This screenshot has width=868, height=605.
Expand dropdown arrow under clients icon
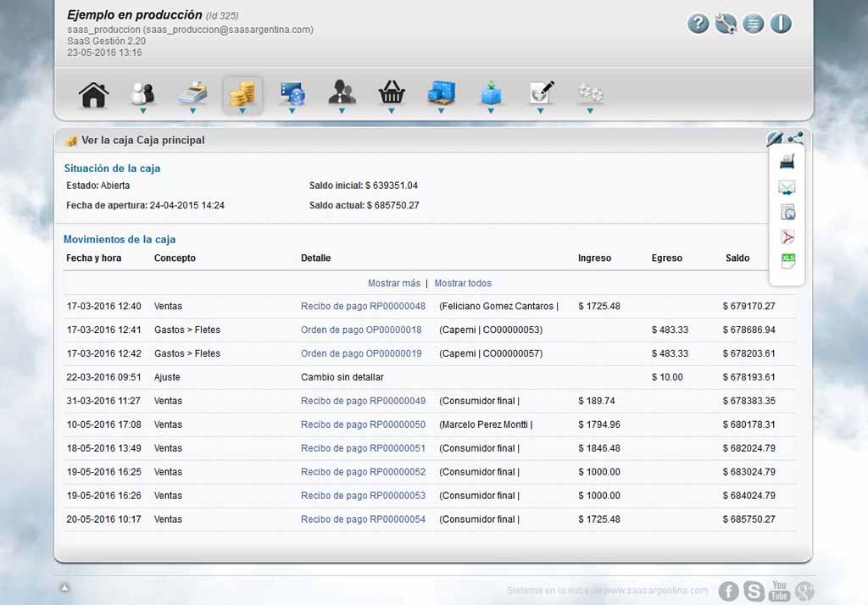[x=142, y=111]
